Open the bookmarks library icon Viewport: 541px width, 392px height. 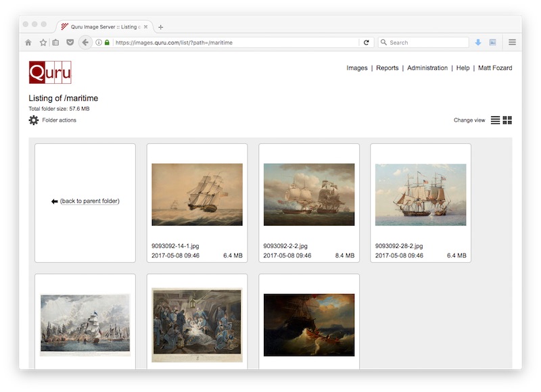tap(55, 43)
